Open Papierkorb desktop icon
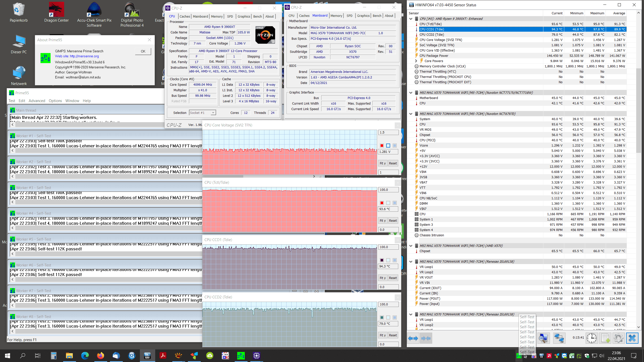The image size is (644, 362). point(19,13)
